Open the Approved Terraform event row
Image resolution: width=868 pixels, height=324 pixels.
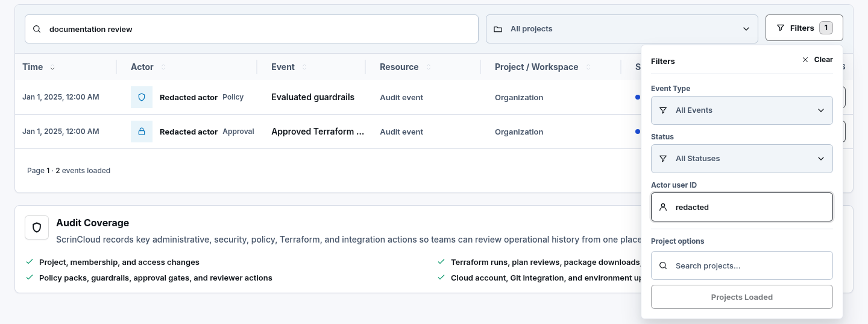coord(318,132)
